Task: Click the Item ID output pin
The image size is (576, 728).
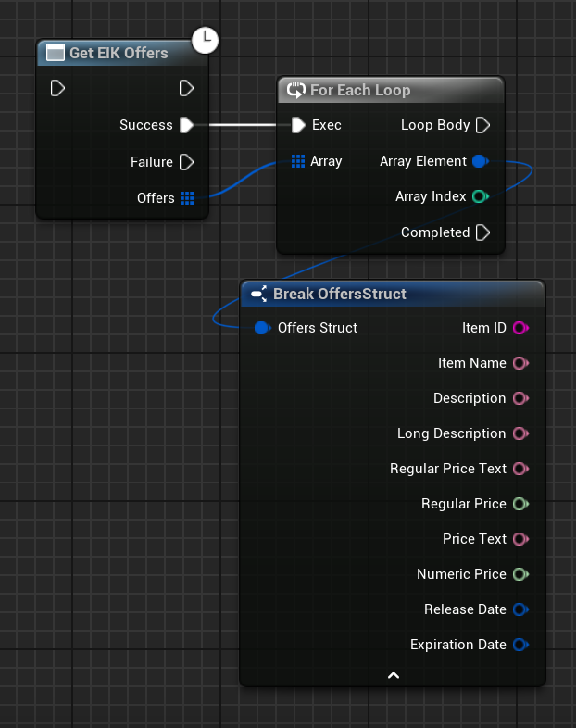Action: [520, 328]
